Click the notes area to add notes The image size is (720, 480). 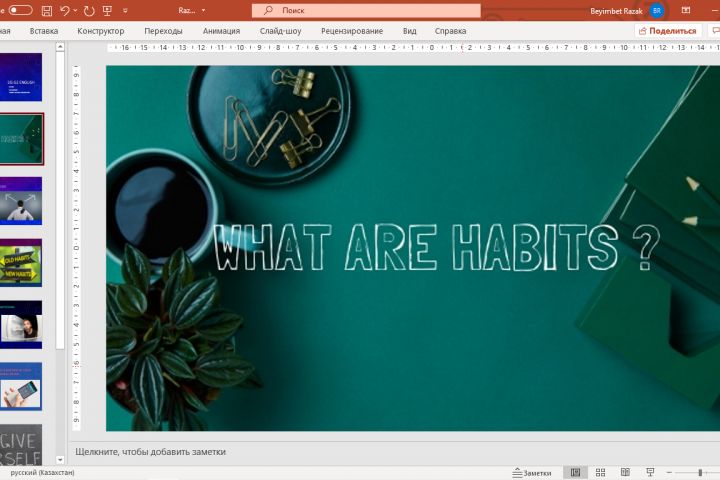(x=394, y=452)
